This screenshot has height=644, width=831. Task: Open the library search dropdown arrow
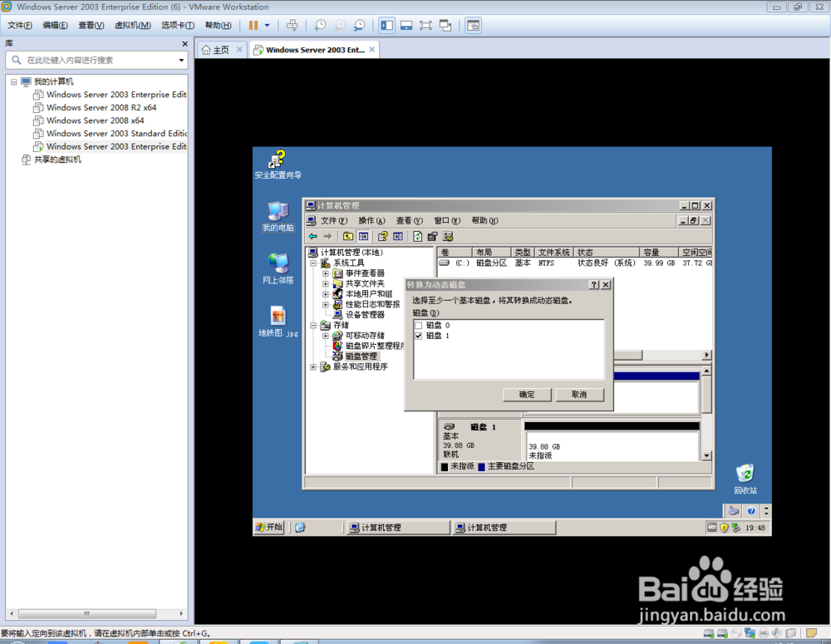(x=181, y=61)
